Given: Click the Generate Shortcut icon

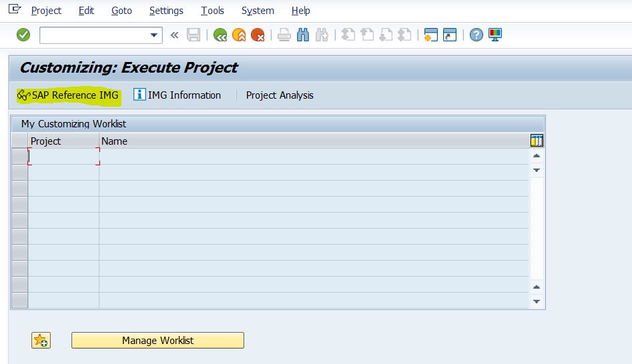Looking at the screenshot, I should [450, 35].
